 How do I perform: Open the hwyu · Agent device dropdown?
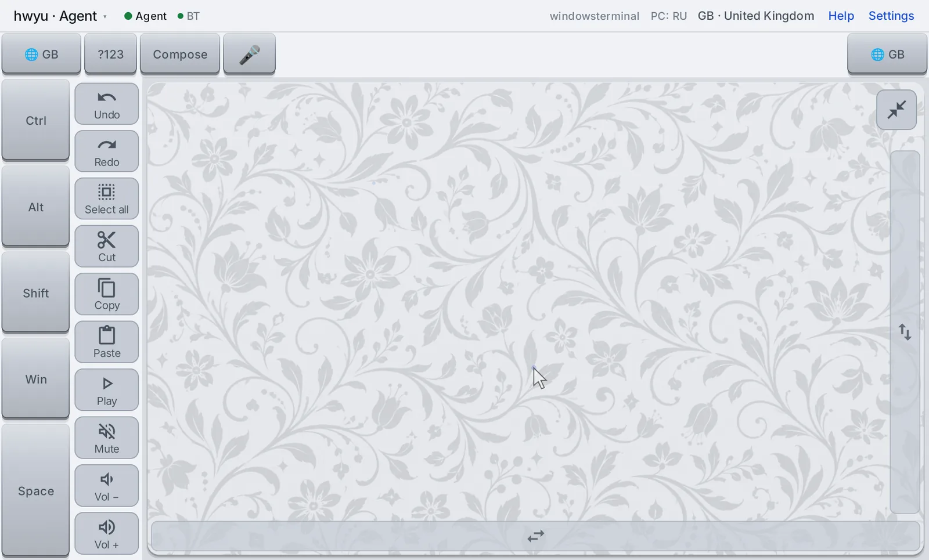tap(60, 16)
